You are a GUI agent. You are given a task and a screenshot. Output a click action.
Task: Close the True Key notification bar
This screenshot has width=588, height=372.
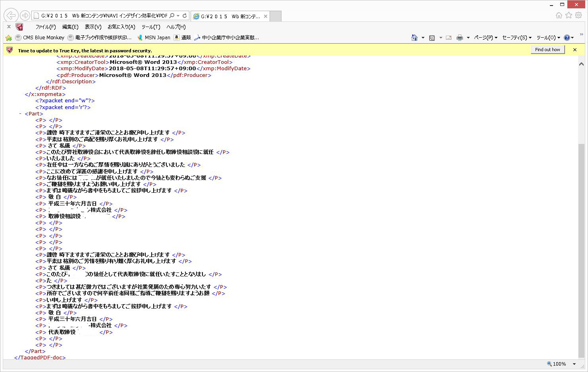coord(575,50)
